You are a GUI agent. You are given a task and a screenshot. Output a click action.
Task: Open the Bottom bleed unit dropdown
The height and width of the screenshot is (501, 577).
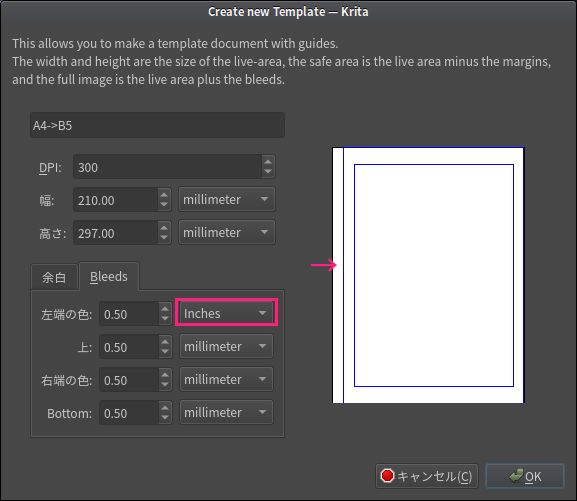pyautogui.click(x=226, y=412)
